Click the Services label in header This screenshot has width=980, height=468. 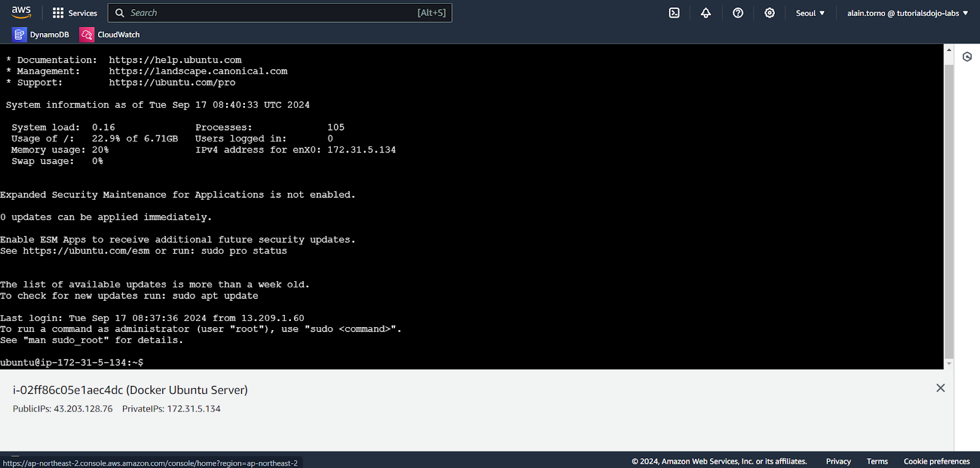pos(83,13)
